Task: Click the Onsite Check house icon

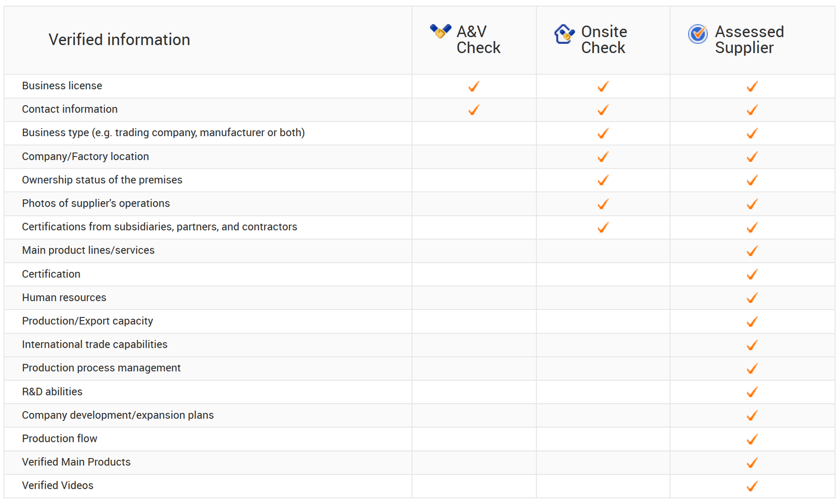Action: pyautogui.click(x=564, y=34)
